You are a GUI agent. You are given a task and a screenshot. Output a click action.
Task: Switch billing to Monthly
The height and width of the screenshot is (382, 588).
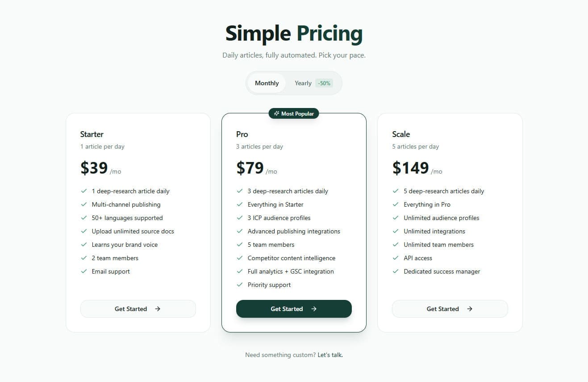(x=267, y=83)
